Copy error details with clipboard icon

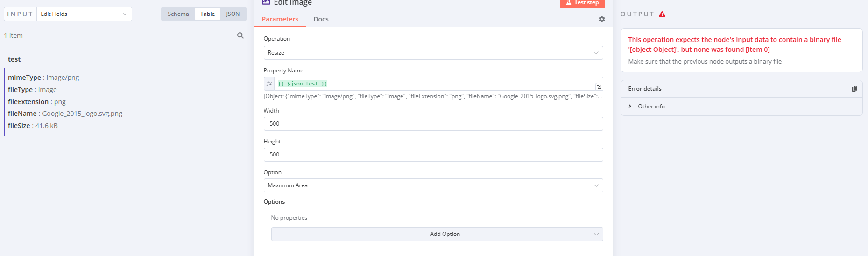click(x=854, y=89)
